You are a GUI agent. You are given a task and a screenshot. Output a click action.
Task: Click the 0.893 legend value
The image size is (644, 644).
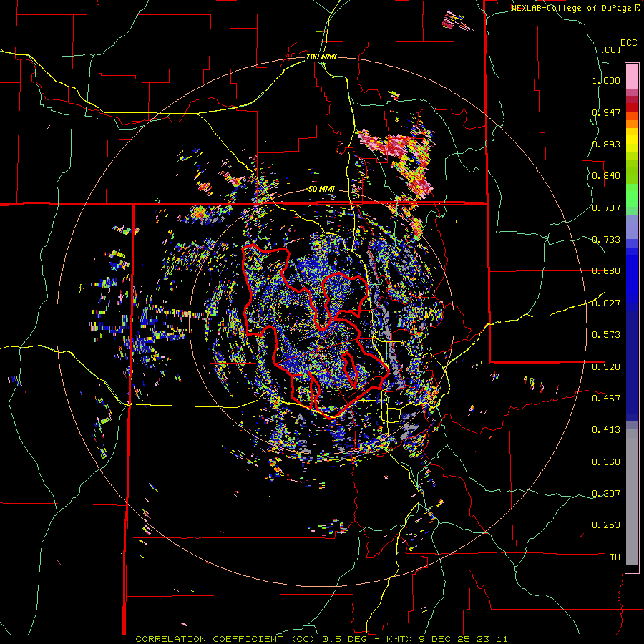[606, 144]
